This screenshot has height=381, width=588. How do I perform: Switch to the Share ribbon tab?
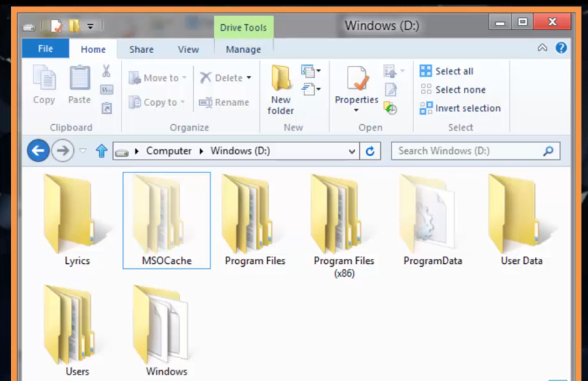(x=141, y=49)
